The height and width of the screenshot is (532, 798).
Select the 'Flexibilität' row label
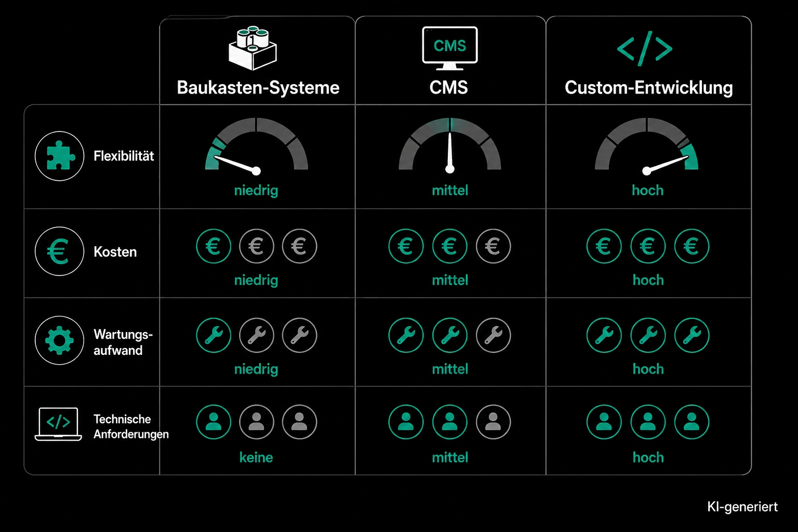point(124,156)
